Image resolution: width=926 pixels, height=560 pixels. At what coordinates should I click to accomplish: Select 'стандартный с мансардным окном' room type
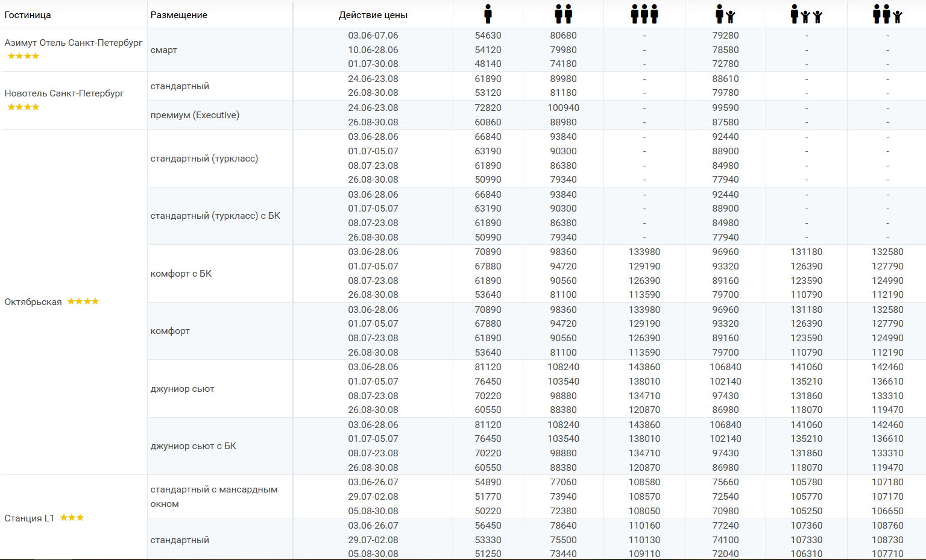coord(214,497)
